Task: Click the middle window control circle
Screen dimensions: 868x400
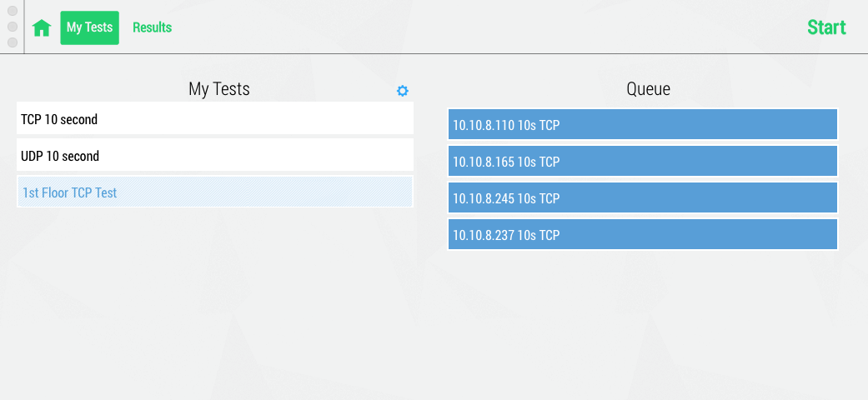Action: [13, 27]
